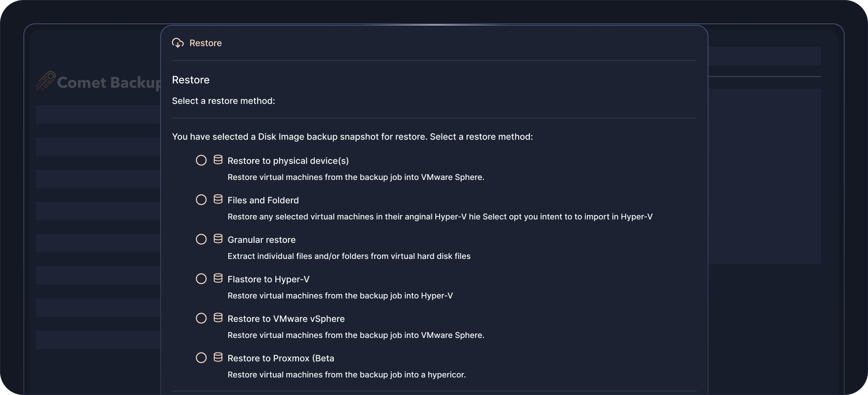This screenshot has width=868, height=395.
Task: Click the disk icon beside Restore to Proxmox
Action: point(218,357)
